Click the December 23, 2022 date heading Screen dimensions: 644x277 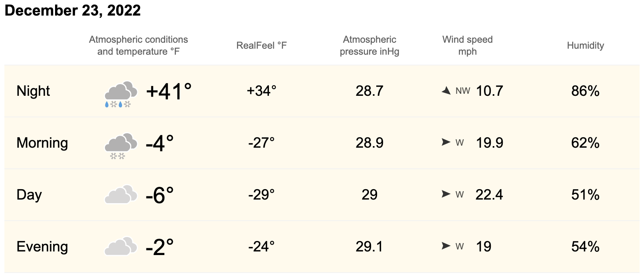tap(73, 10)
